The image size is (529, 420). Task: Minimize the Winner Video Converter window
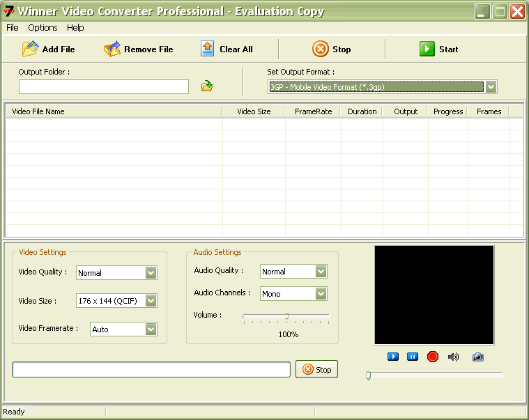(482, 12)
